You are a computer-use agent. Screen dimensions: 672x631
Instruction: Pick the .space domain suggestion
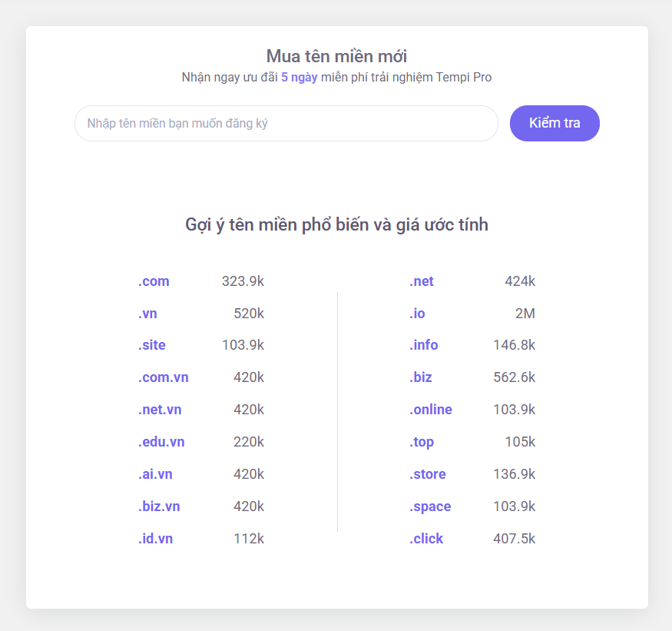point(430,506)
